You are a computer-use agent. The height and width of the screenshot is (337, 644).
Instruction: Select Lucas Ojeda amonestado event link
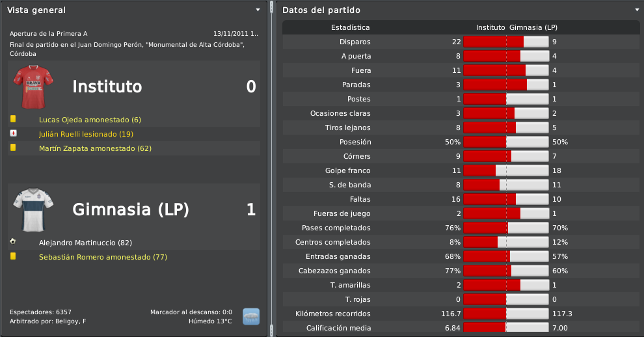pos(90,120)
